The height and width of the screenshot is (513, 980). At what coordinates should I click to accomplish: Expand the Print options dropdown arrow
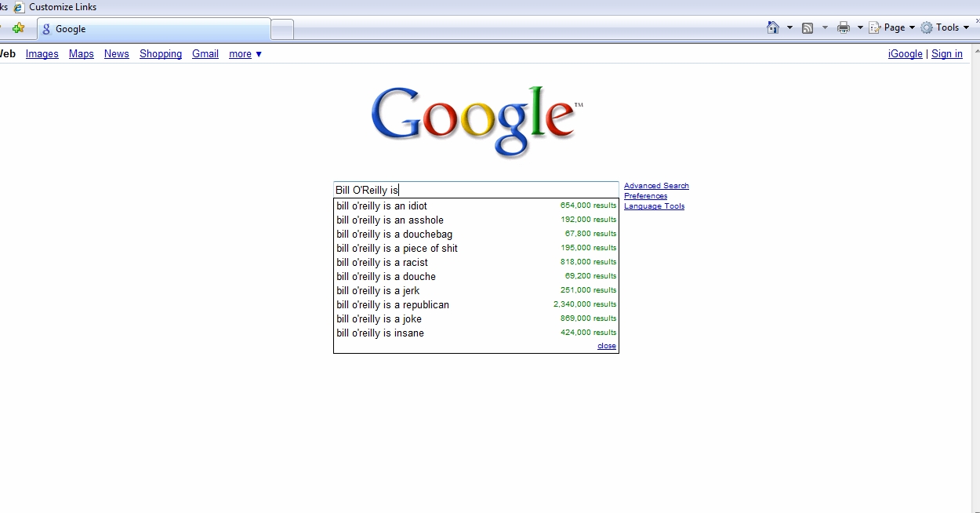click(x=860, y=27)
